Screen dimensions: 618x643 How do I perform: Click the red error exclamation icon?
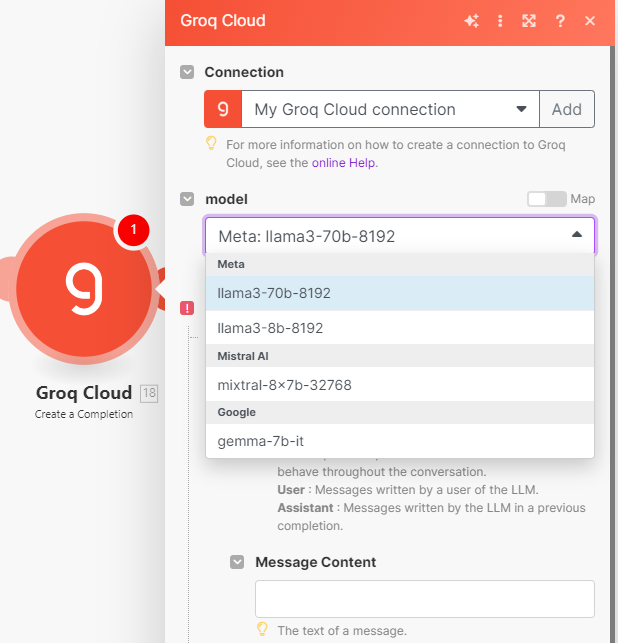tap(187, 308)
